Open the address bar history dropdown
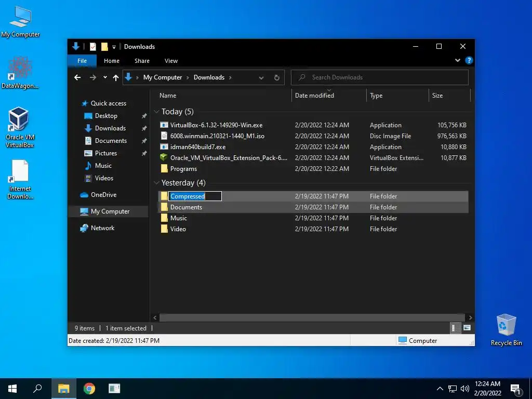 [261, 78]
